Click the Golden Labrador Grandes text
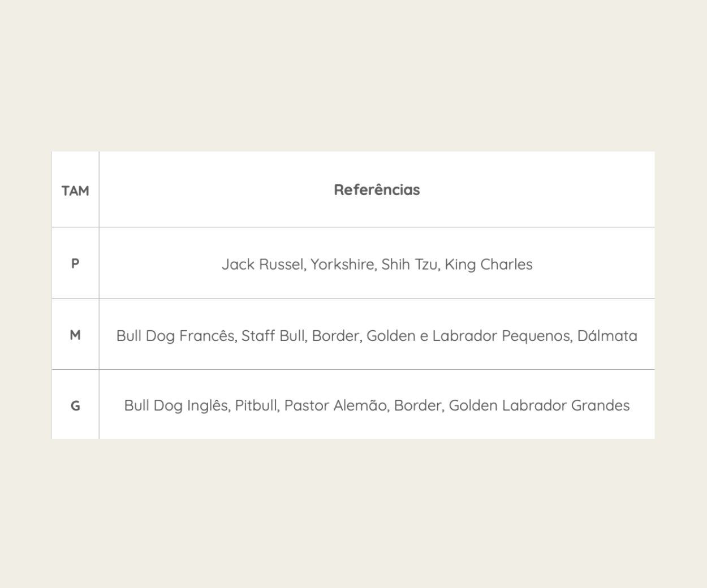The height and width of the screenshot is (588, 707). click(x=539, y=406)
